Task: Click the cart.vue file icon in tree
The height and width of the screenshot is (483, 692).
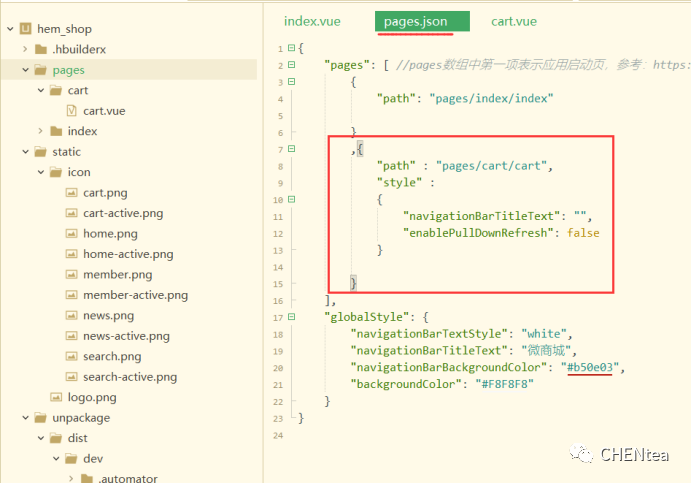Action: tap(72, 111)
